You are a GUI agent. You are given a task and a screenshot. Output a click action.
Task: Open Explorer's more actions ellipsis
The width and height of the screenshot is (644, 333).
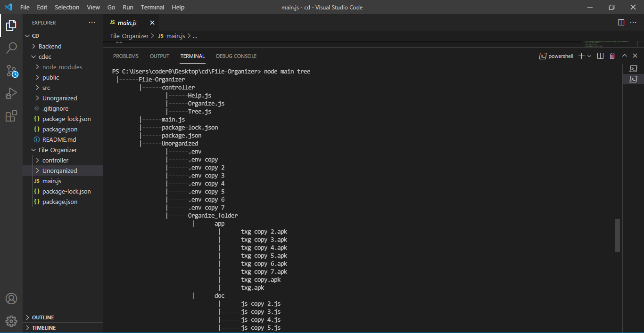point(92,22)
